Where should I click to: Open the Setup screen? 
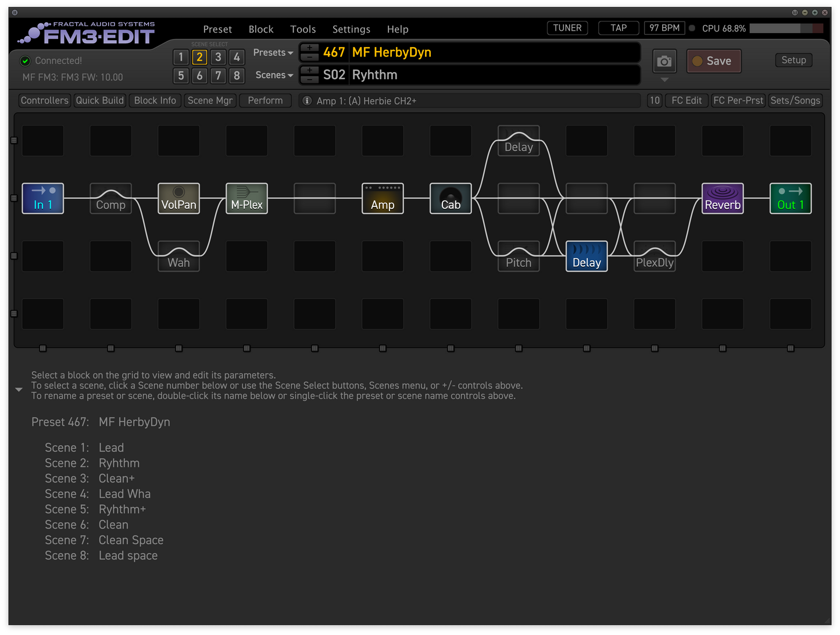[x=793, y=60]
